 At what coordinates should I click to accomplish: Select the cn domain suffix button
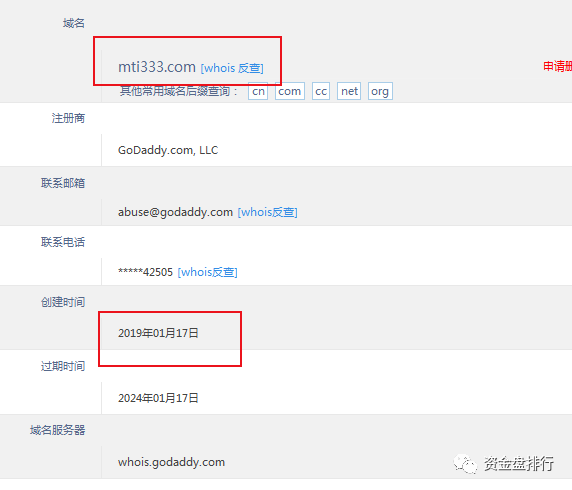258,91
